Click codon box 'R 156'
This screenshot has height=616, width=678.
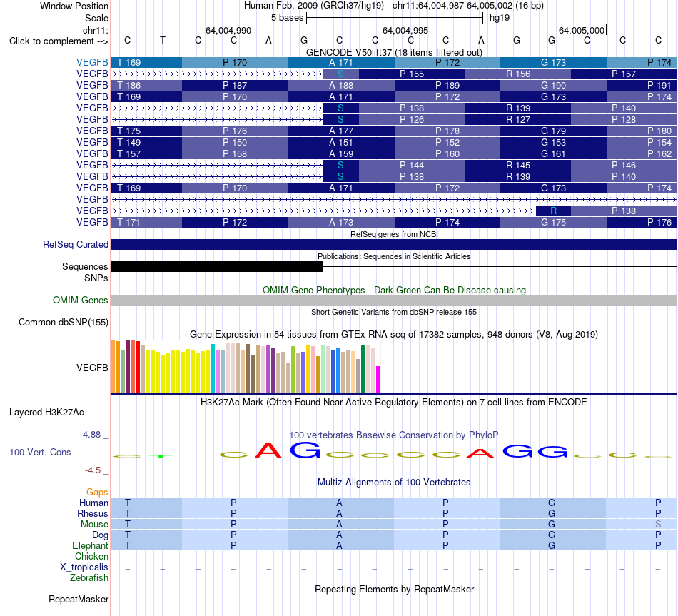click(x=518, y=74)
